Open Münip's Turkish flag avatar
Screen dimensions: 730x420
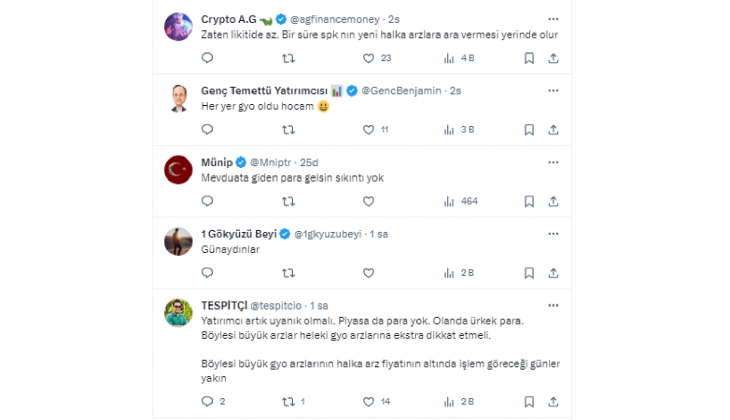178,170
